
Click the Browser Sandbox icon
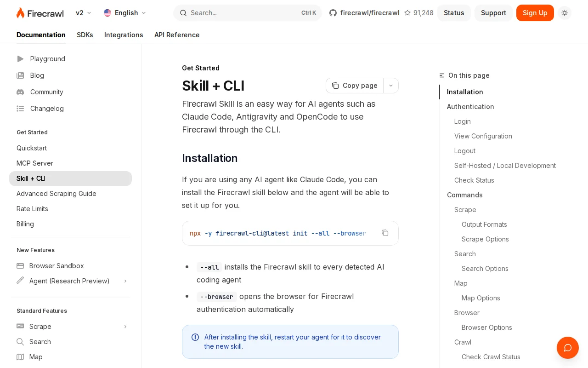[x=20, y=266]
